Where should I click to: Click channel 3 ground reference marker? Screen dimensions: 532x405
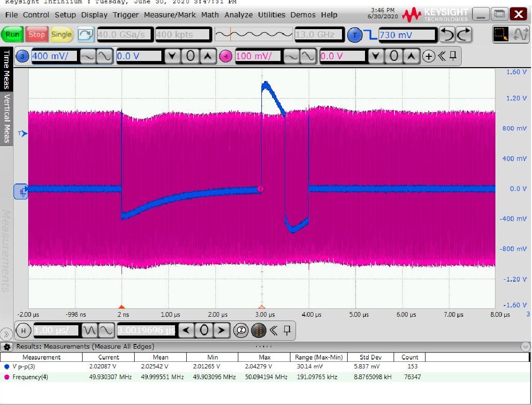[21, 191]
